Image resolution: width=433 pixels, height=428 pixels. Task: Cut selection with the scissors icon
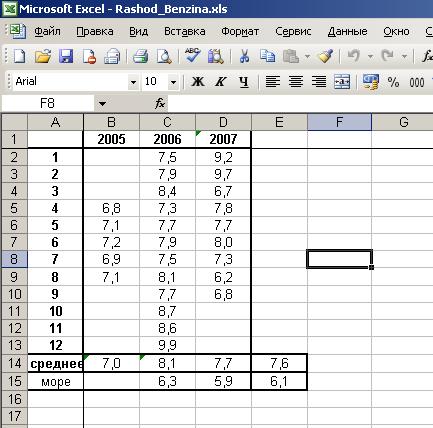(244, 56)
